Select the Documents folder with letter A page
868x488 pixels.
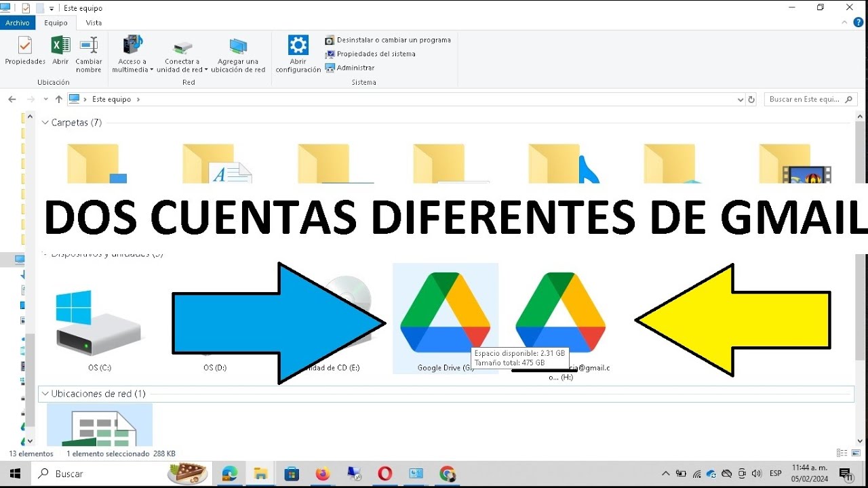pyautogui.click(x=217, y=163)
